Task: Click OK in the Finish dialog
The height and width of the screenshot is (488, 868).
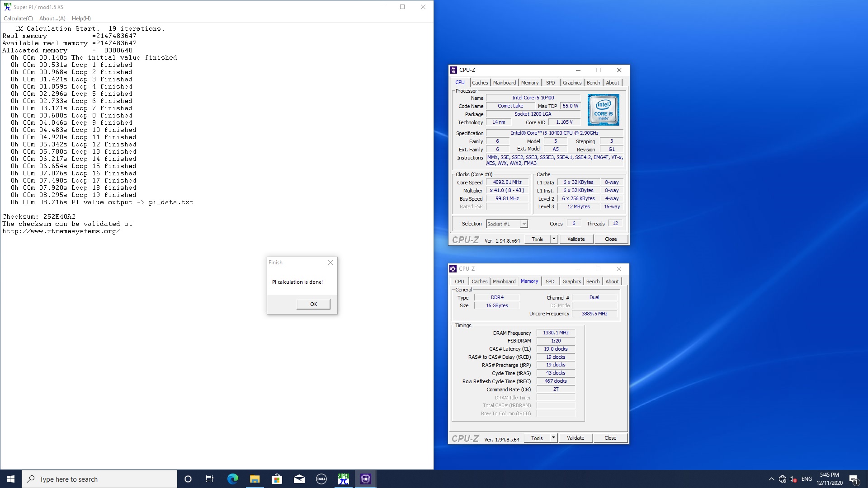Action: [313, 304]
